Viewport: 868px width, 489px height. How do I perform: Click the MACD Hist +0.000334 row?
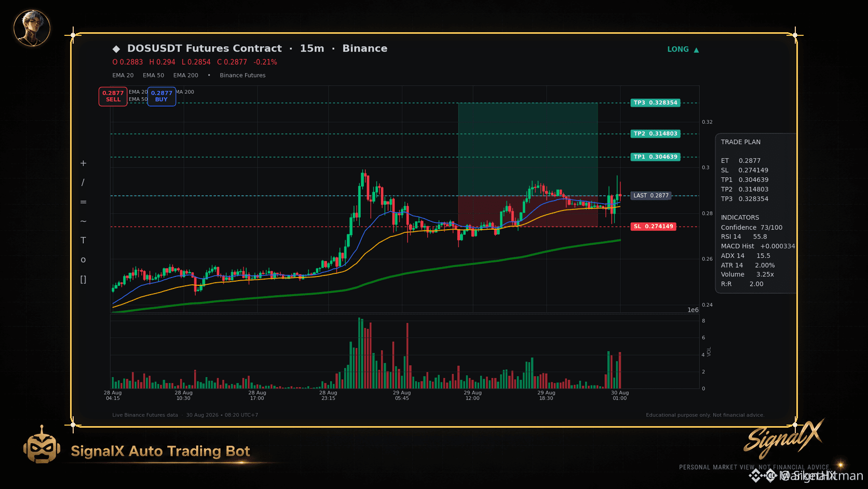point(758,246)
